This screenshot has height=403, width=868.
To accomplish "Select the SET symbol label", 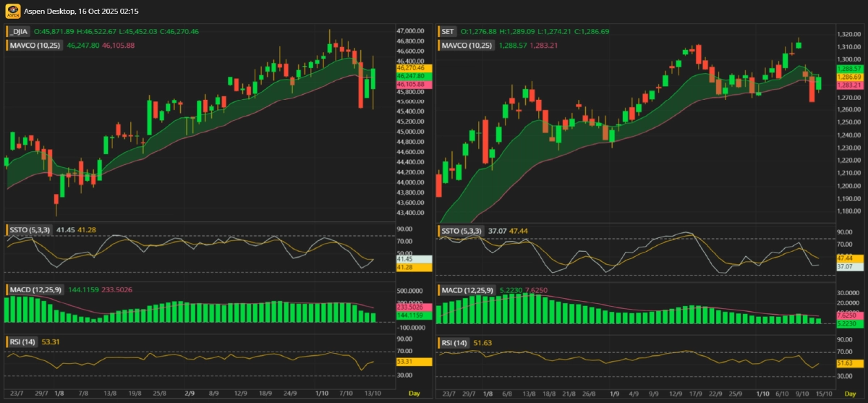I will (448, 32).
